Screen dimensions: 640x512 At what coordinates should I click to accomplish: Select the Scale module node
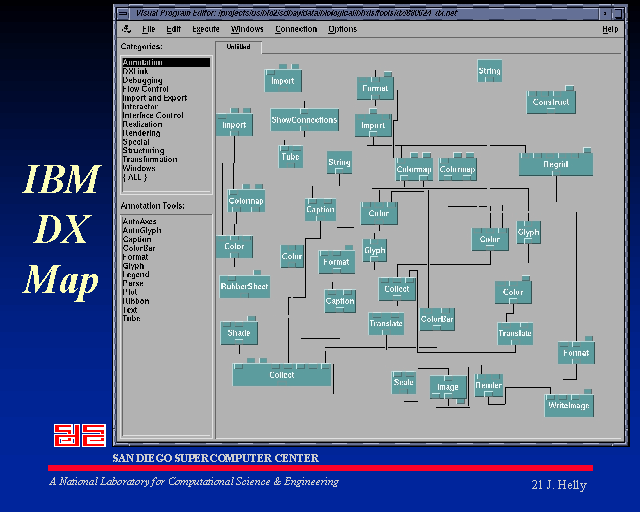click(404, 383)
